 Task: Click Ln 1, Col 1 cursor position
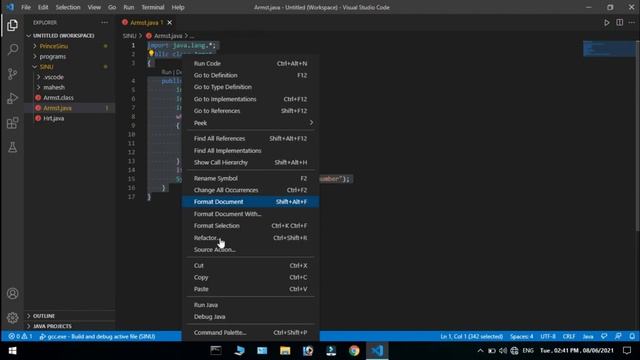pos(471,336)
